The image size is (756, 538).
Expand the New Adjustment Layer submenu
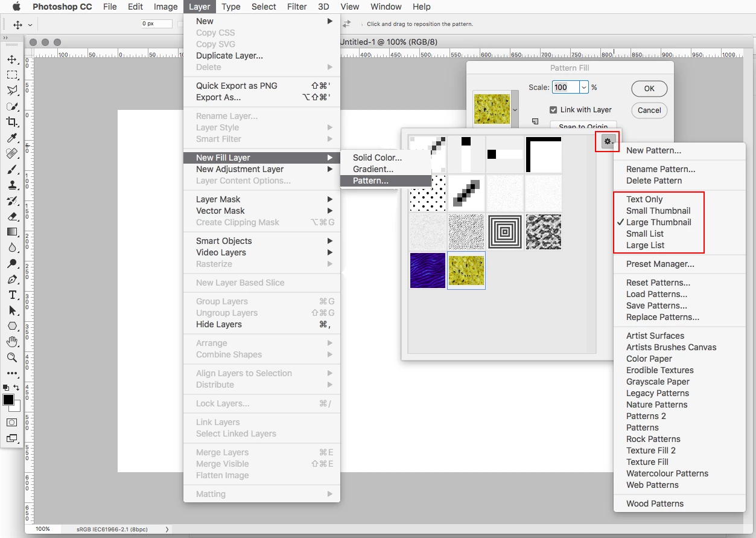[262, 169]
